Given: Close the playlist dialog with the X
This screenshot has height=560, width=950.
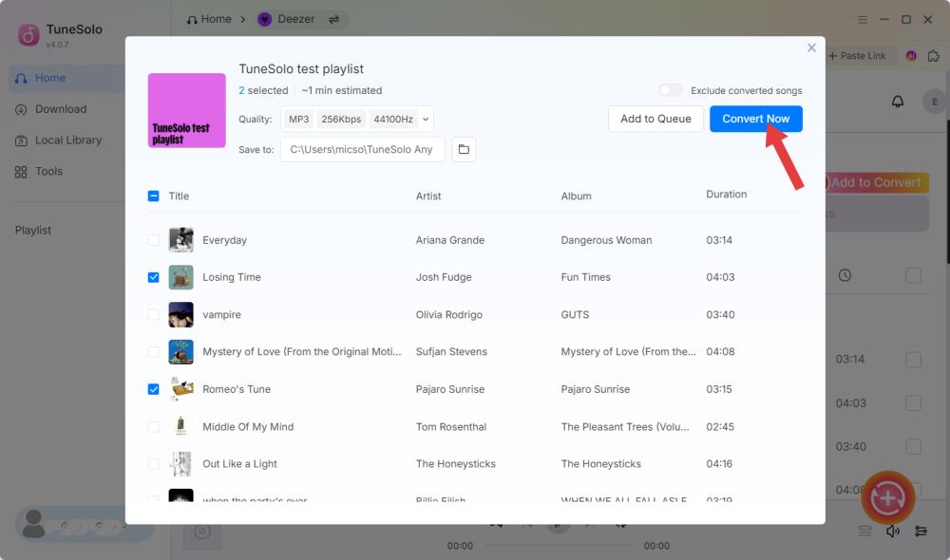Looking at the screenshot, I should pyautogui.click(x=811, y=47).
